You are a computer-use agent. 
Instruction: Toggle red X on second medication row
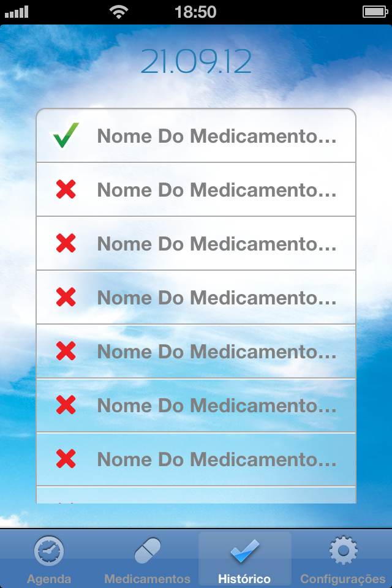66,189
